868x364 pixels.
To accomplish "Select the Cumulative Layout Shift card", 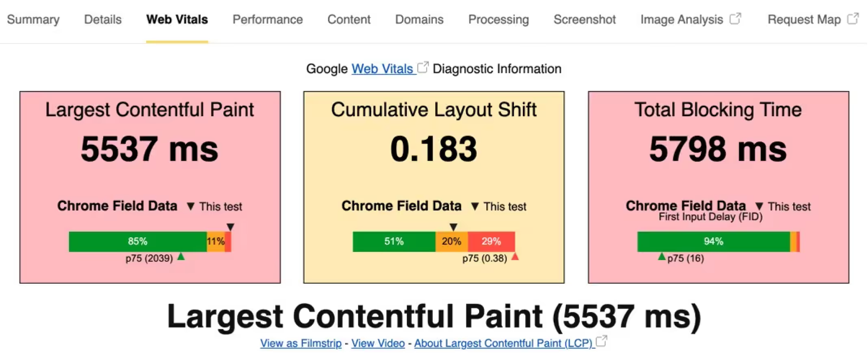I will (434, 187).
